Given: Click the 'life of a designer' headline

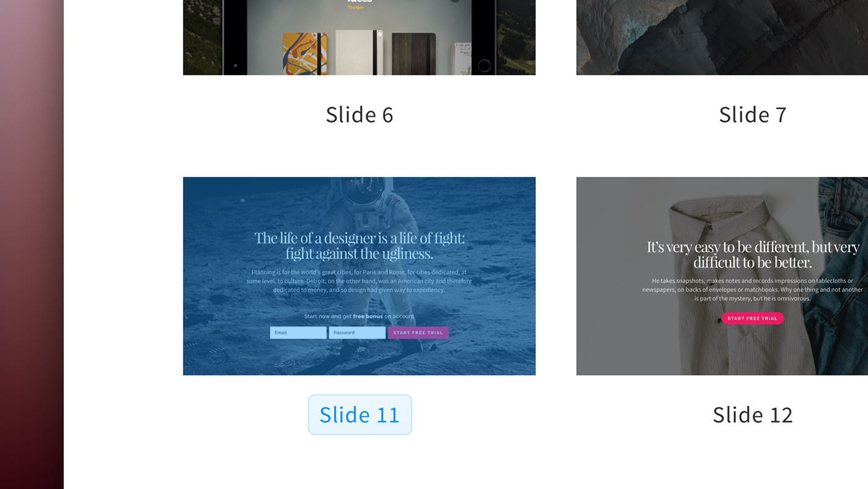Looking at the screenshot, I should [x=360, y=246].
